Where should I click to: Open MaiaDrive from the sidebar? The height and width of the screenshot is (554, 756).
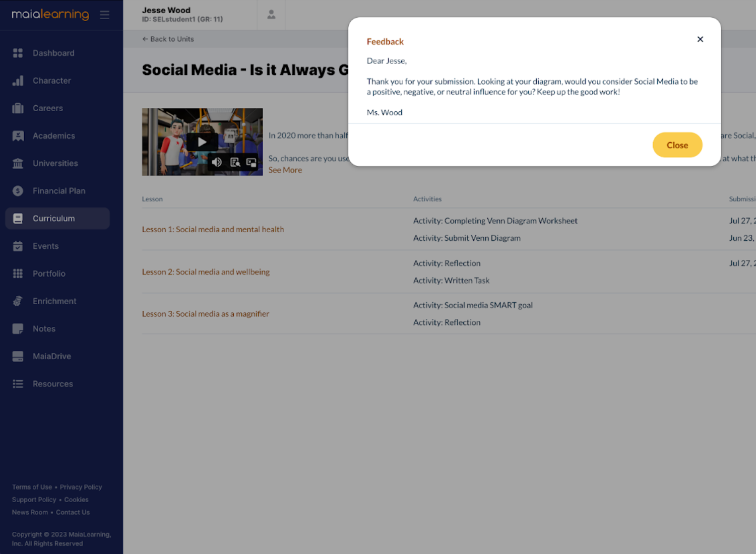pyautogui.click(x=18, y=356)
